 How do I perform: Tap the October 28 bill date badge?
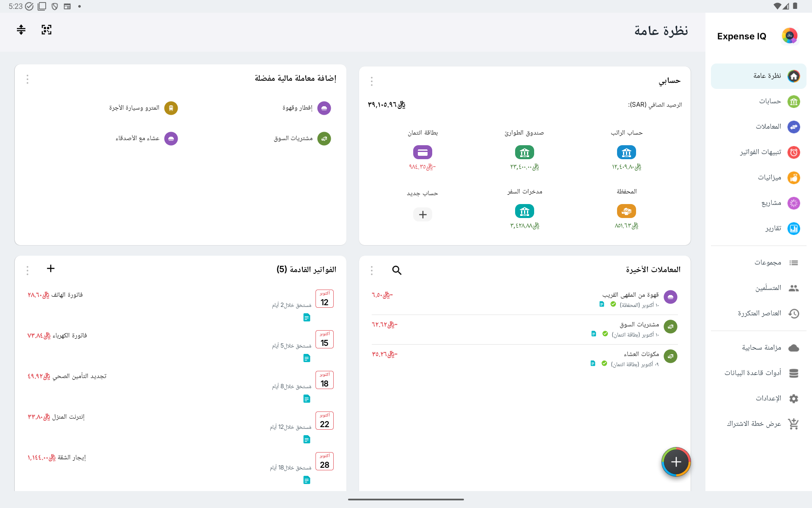tap(324, 461)
